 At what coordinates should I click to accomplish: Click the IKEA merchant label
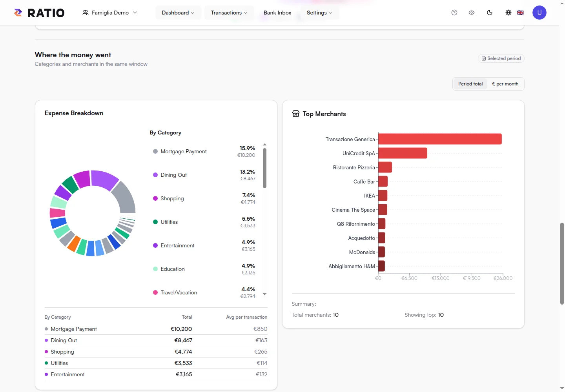pyautogui.click(x=370, y=196)
